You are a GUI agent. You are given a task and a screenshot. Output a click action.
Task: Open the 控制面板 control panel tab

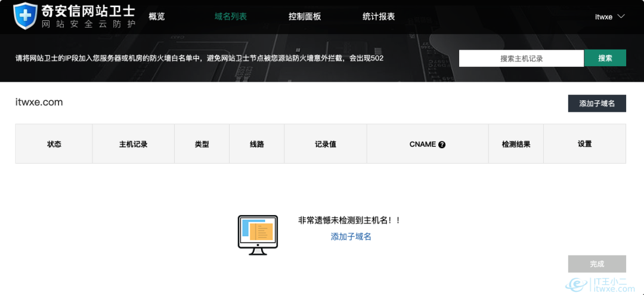[305, 17]
